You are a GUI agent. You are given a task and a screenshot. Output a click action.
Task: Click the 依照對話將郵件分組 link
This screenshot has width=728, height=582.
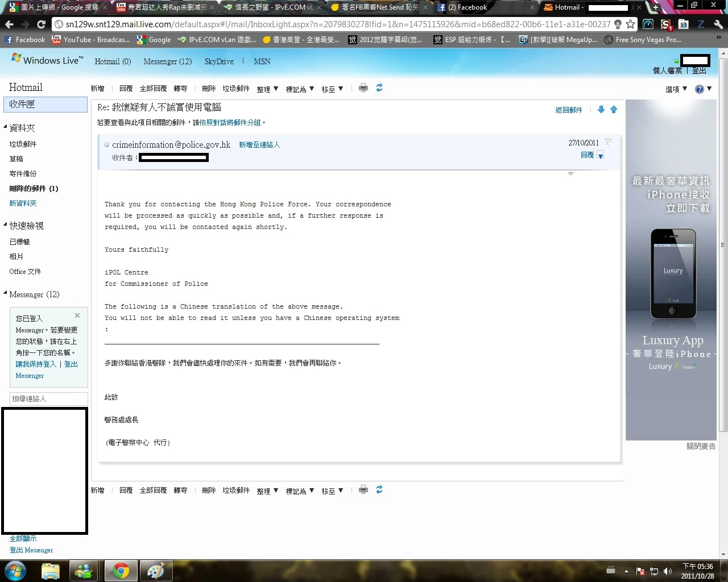[230, 122]
